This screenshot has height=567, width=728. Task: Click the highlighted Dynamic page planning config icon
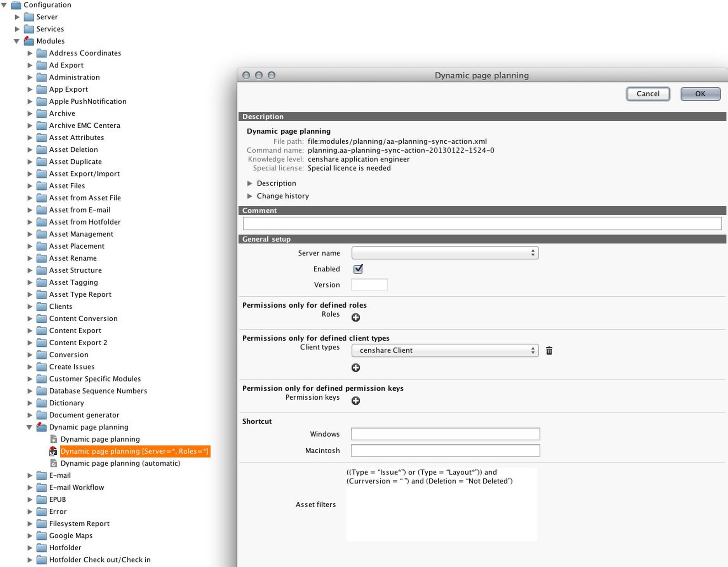(x=53, y=451)
